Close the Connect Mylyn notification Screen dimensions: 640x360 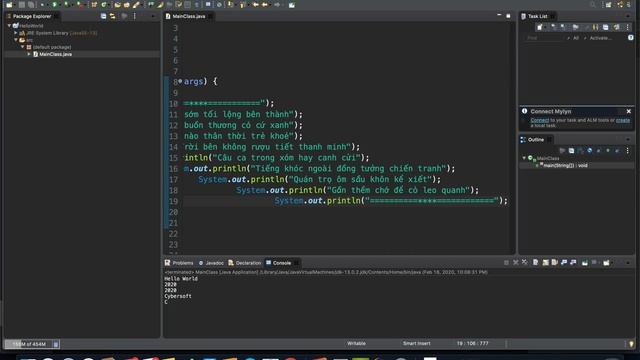click(x=629, y=111)
